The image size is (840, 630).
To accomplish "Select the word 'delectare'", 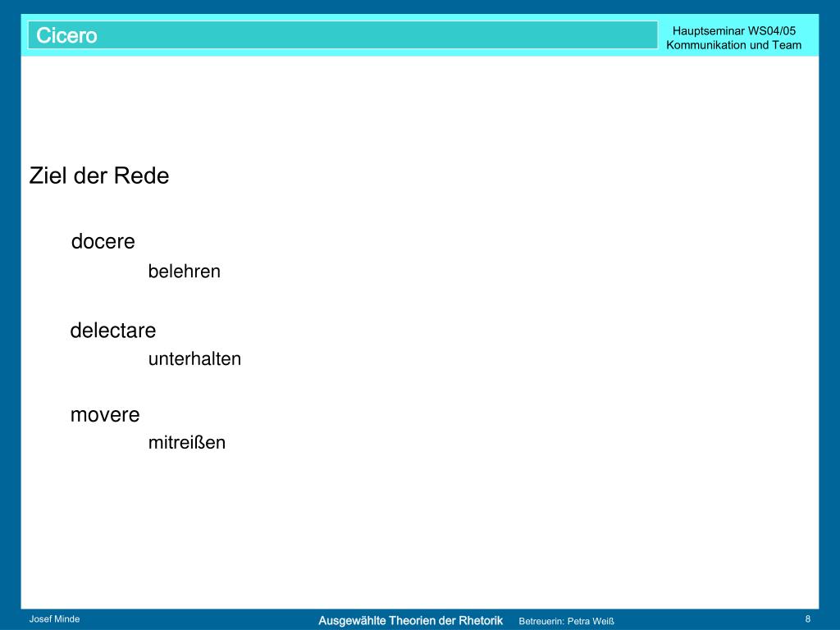I will 113,331.
